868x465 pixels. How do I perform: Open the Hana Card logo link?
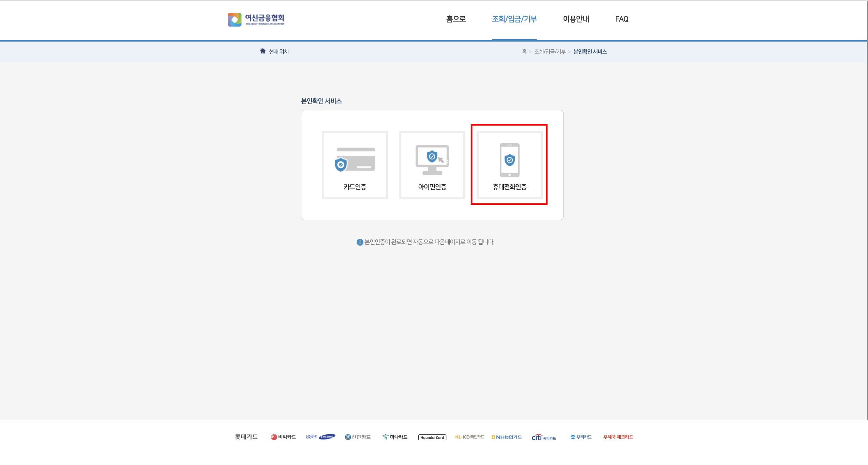[x=395, y=437]
